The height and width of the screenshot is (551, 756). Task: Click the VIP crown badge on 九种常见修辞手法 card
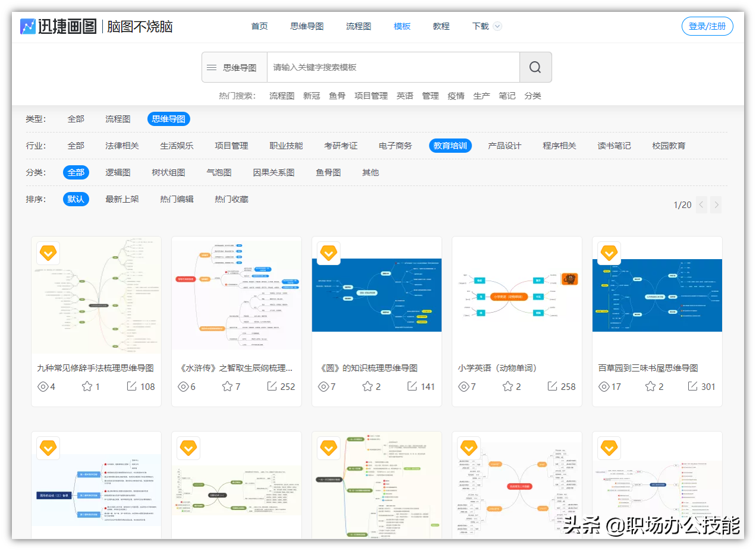[x=48, y=253]
